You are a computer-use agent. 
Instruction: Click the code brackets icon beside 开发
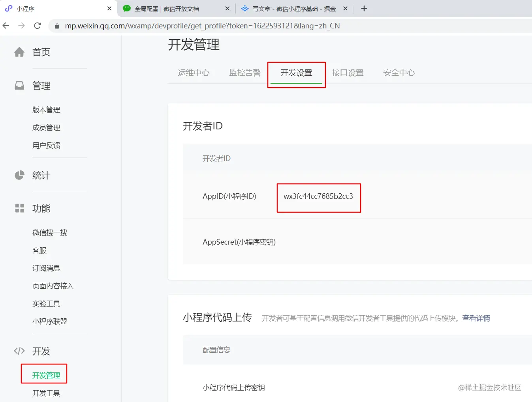pyautogui.click(x=19, y=351)
